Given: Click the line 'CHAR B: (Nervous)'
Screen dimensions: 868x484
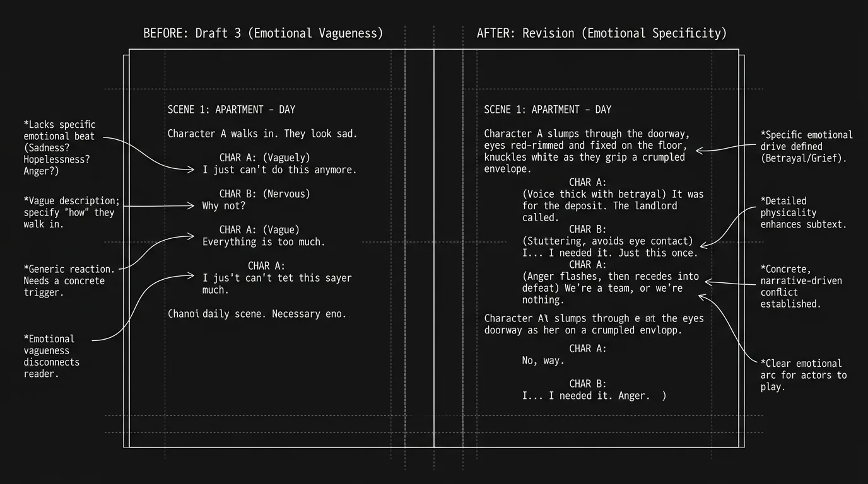Looking at the screenshot, I should [265, 193].
